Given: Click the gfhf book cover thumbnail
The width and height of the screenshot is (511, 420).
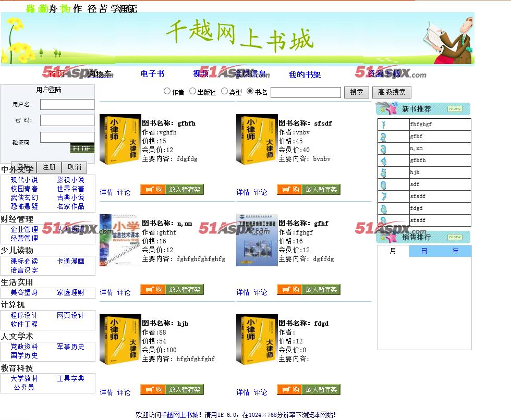Looking at the screenshot, I should coord(257,240).
